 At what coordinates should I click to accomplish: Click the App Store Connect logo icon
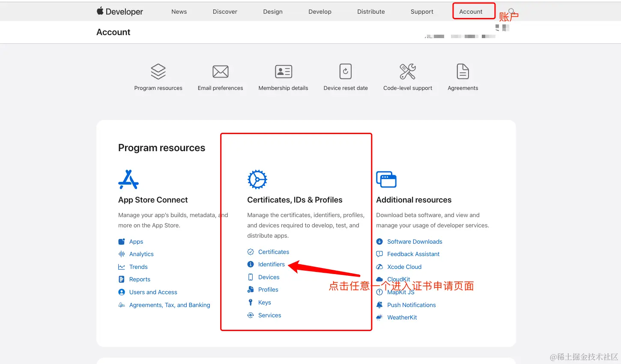coord(128,179)
